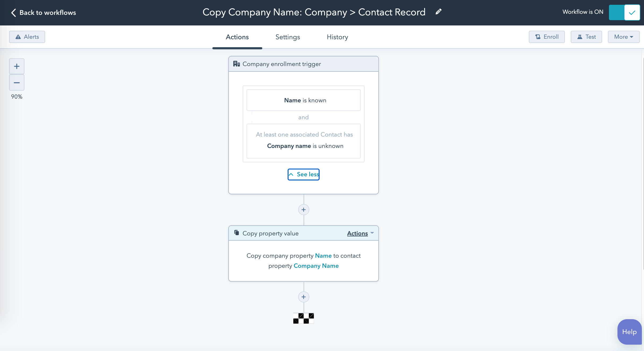The width and height of the screenshot is (644, 351).
Task: Add an action below the Copy property value card
Action: [303, 297]
